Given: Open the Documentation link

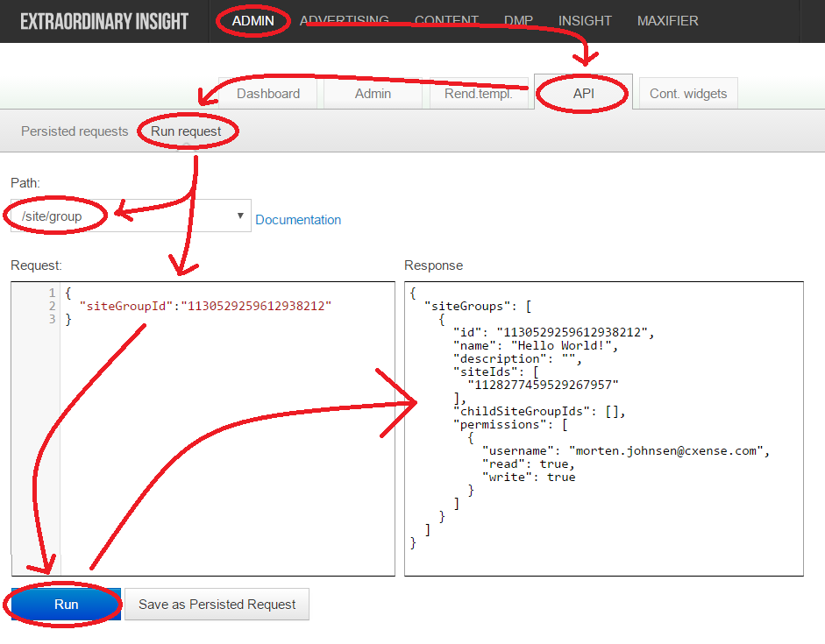Looking at the screenshot, I should [298, 220].
